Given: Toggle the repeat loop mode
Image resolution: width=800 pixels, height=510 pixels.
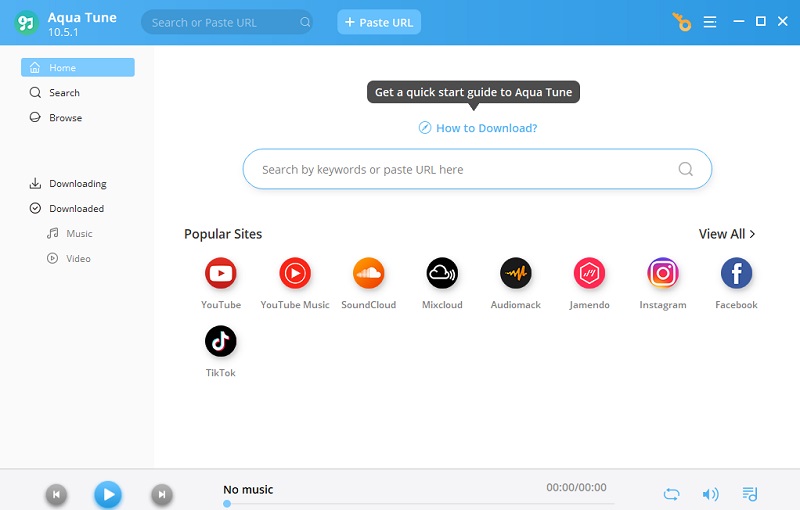Looking at the screenshot, I should coord(671,494).
